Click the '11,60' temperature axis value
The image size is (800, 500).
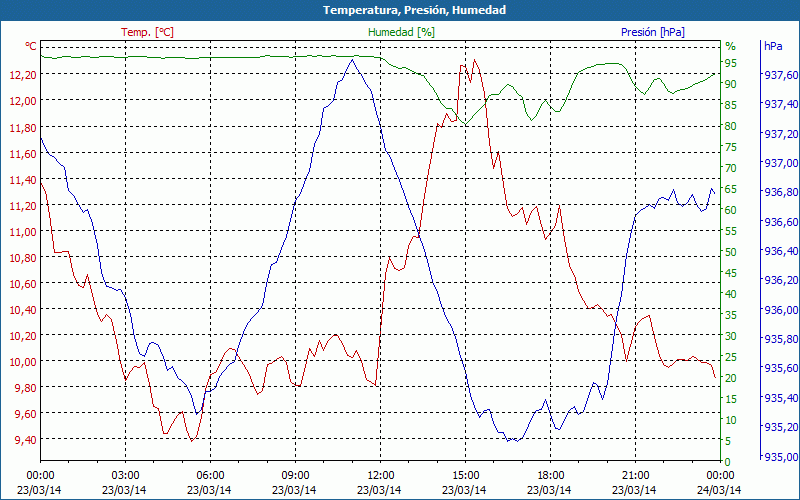(x=23, y=154)
